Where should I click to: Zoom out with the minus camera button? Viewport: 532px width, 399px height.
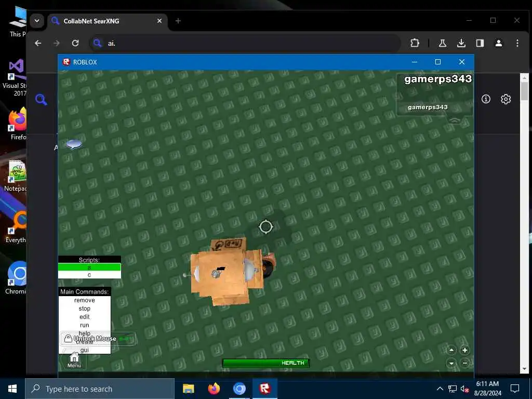(x=465, y=363)
